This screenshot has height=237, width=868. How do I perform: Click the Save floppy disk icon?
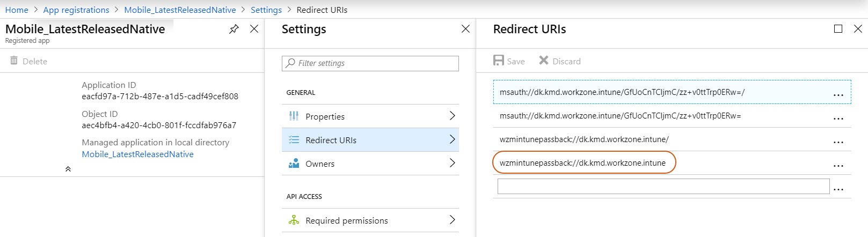point(499,60)
